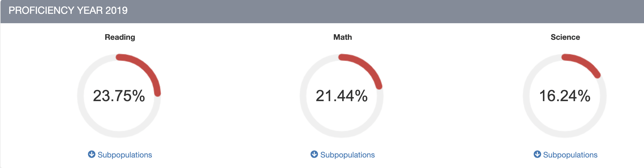Select the 21.44% Math proficiency value

[342, 96]
